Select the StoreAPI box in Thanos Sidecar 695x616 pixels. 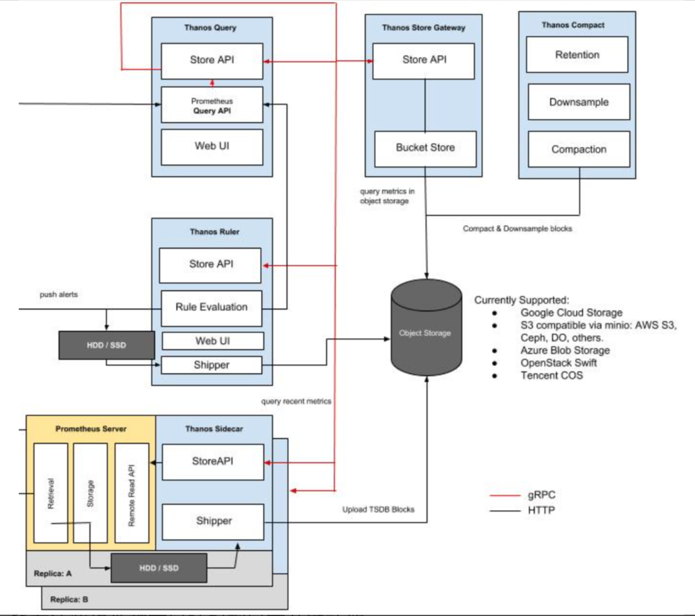[213, 462]
